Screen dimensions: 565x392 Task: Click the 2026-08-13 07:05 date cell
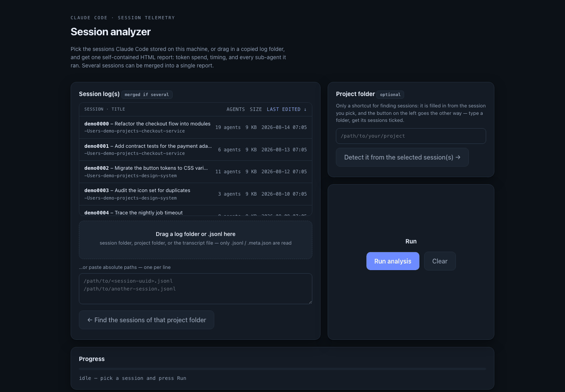coord(284,150)
